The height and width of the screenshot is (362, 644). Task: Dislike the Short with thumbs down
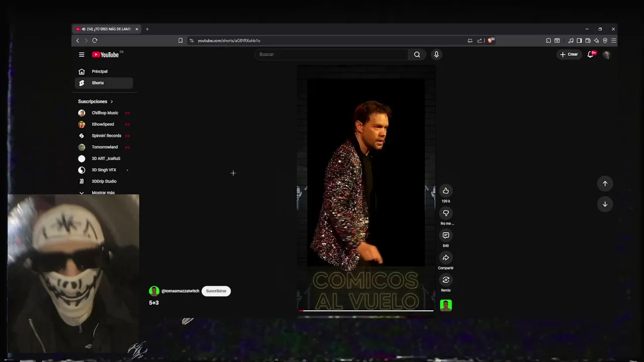pos(446,213)
